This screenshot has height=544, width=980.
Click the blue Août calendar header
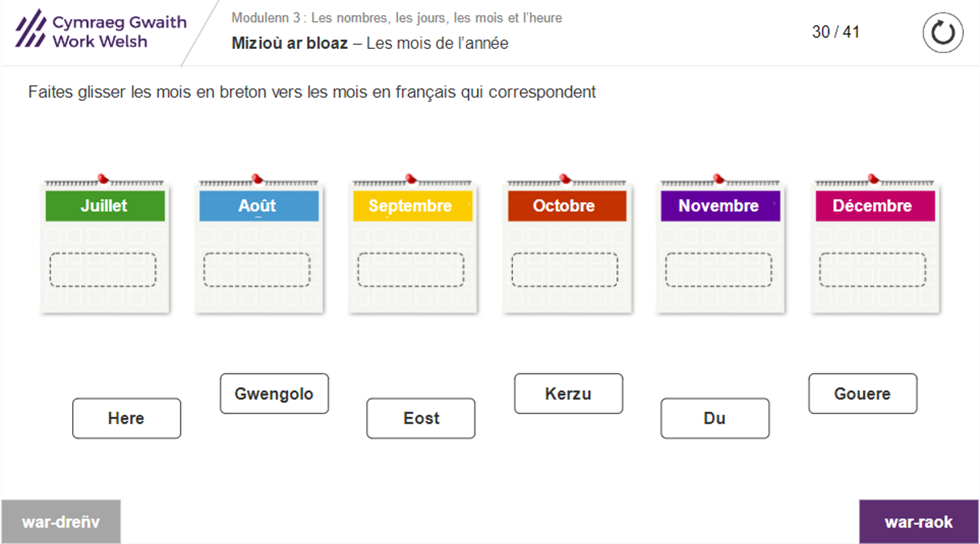pos(259,206)
